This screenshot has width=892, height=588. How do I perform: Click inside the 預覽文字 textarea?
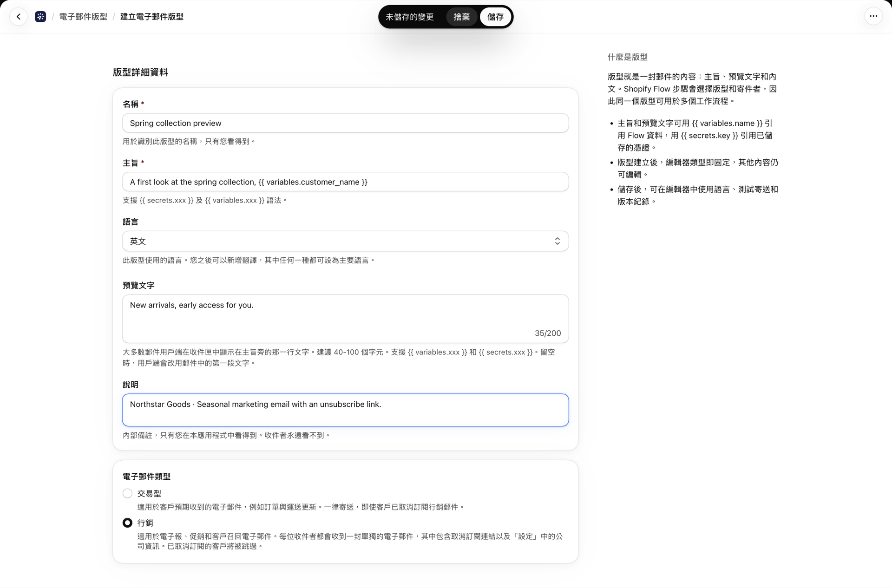pos(345,319)
